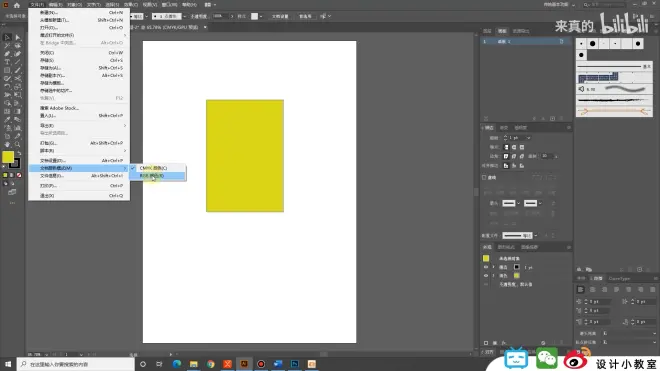Open the second arrowhead dropdown
660x371 pixels.
pyautogui.click(x=540, y=203)
